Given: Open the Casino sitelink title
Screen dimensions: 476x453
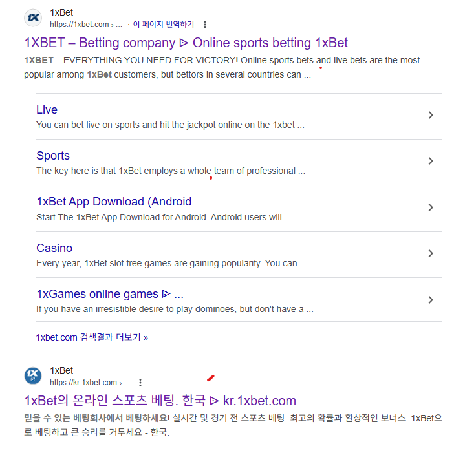Looking at the screenshot, I should (54, 248).
